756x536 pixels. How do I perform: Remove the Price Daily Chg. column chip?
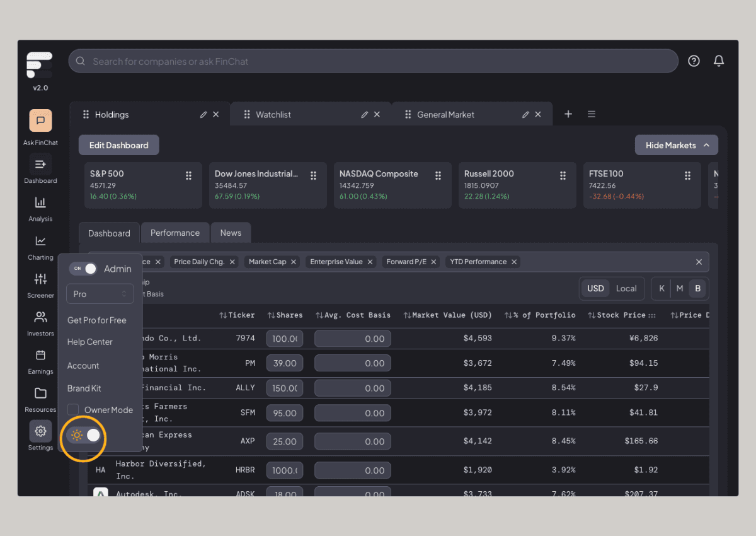coord(232,262)
